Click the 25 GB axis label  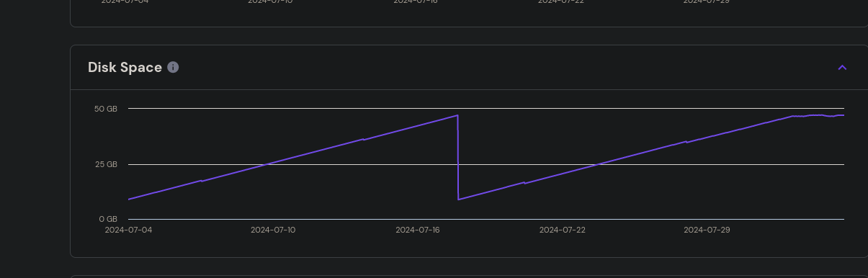click(x=106, y=164)
